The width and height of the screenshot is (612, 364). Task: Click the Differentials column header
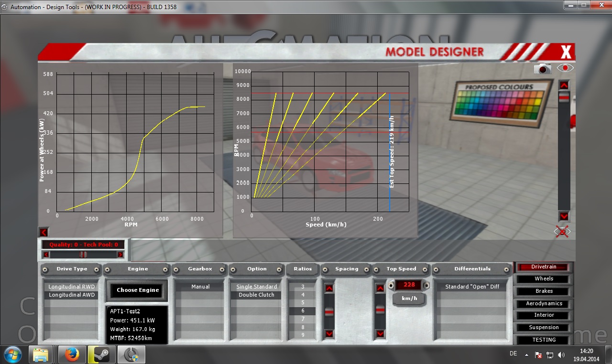pos(472,269)
